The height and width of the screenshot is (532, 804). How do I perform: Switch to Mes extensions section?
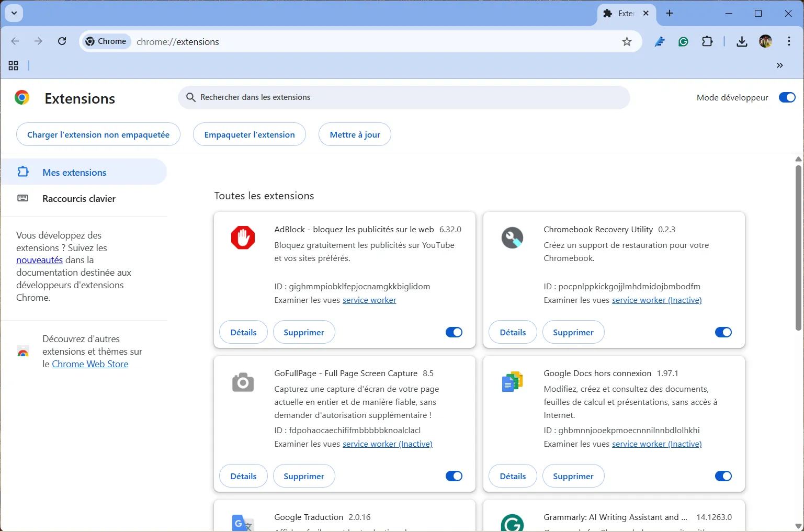[x=74, y=172]
